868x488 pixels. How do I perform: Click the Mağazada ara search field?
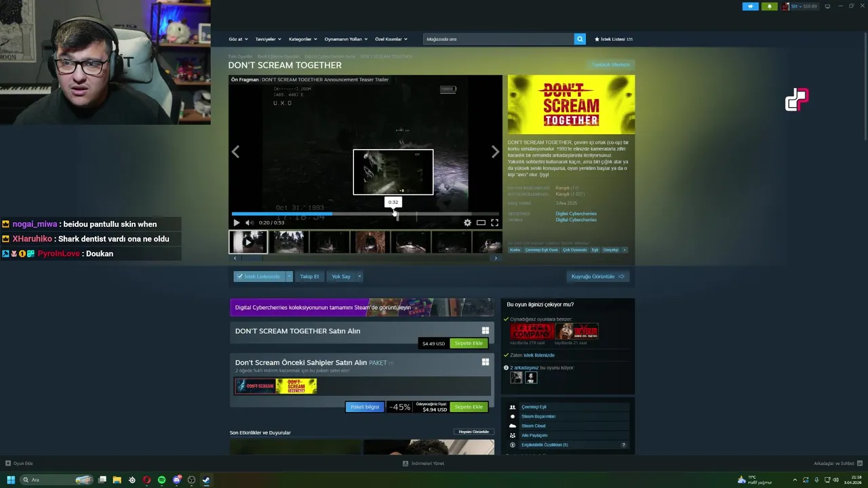tap(498, 39)
